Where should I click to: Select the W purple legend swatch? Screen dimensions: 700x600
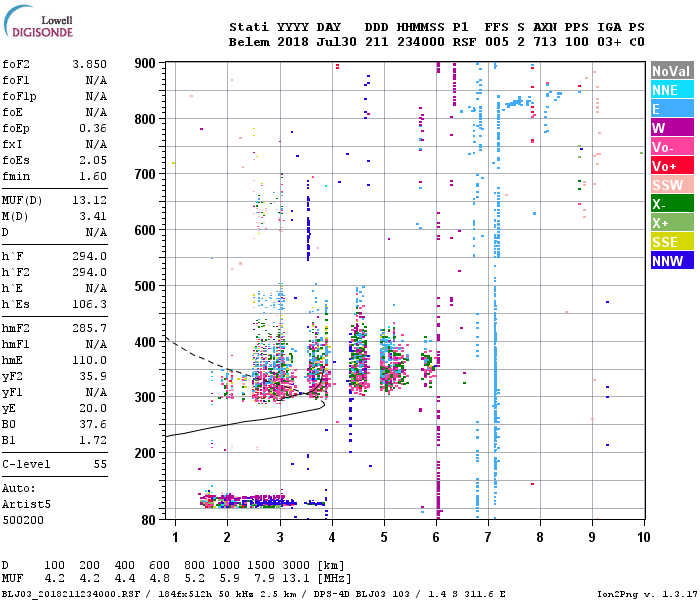click(672, 128)
